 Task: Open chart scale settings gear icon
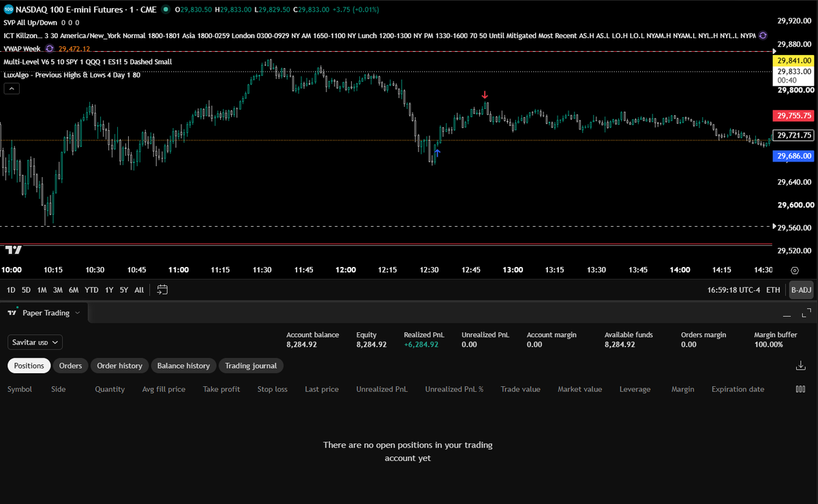(795, 270)
